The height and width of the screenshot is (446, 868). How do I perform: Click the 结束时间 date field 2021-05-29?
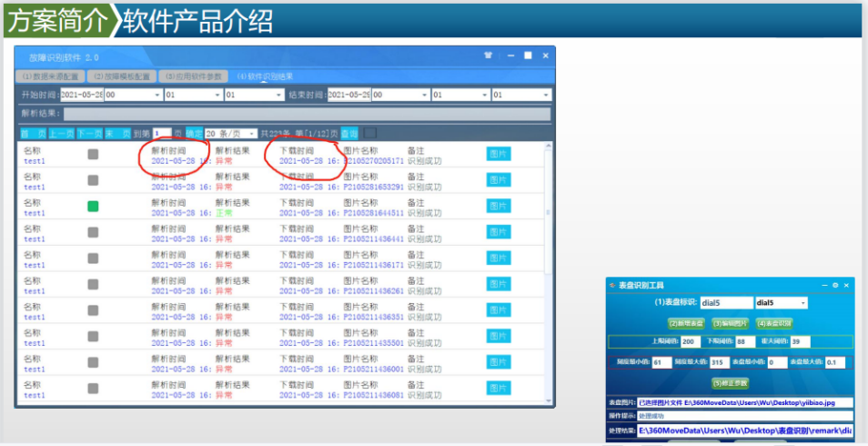tap(349, 96)
